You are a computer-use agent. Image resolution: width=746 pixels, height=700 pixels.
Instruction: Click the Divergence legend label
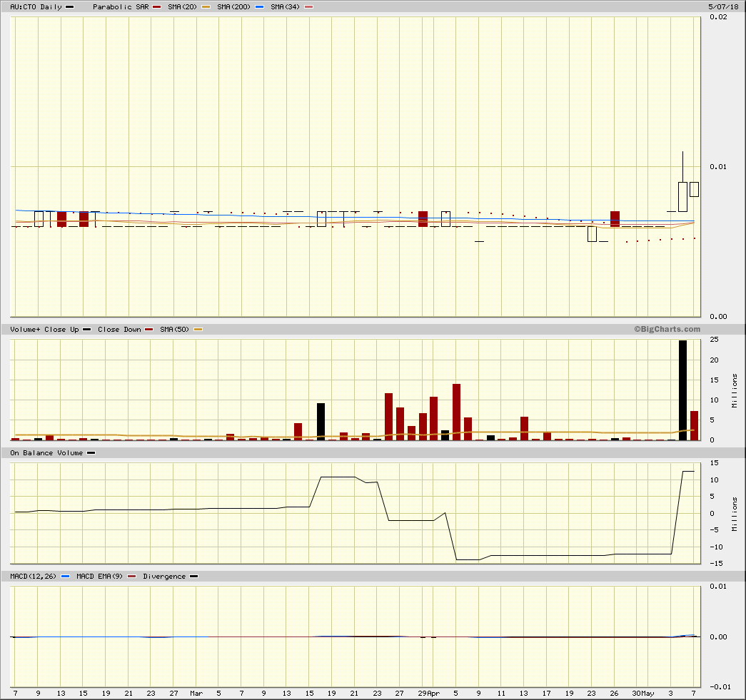(164, 577)
